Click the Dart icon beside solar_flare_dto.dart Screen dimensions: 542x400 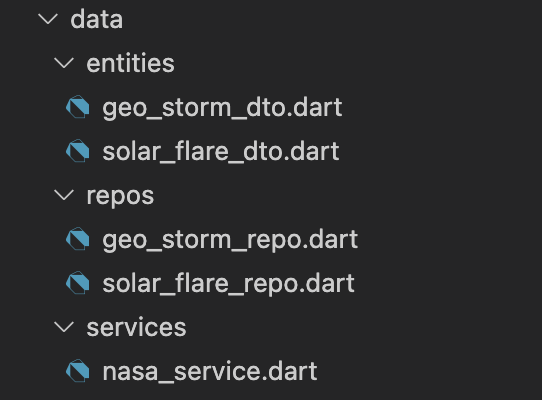click(x=78, y=151)
